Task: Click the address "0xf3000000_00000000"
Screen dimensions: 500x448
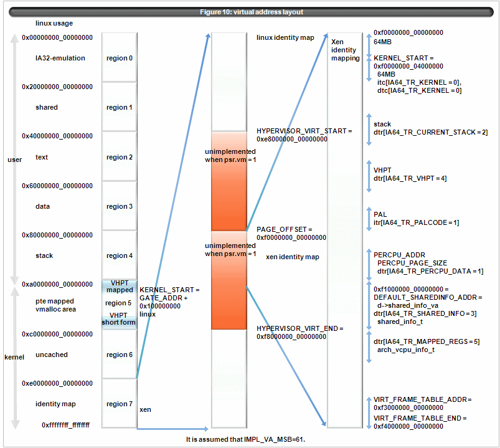Action: [408, 407]
